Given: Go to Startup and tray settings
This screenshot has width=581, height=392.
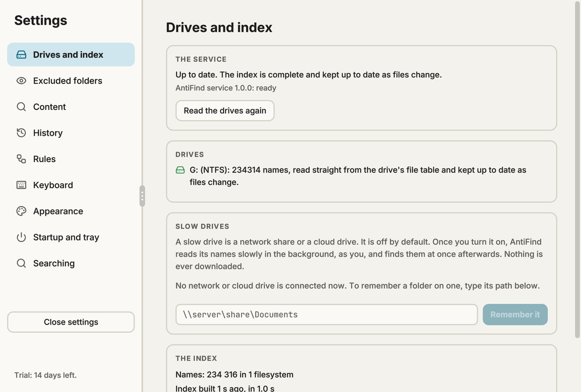Looking at the screenshot, I should (x=71, y=237).
